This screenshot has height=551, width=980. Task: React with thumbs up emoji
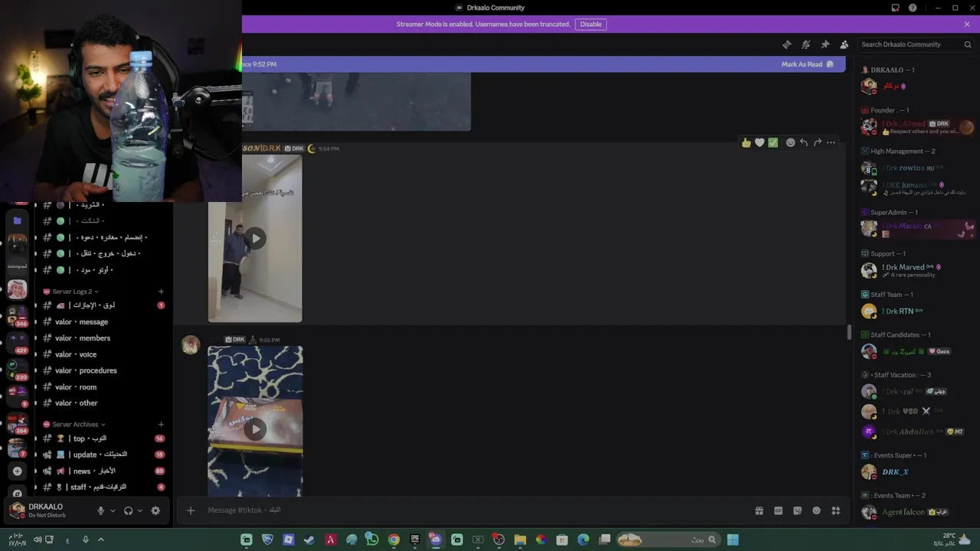pos(746,142)
